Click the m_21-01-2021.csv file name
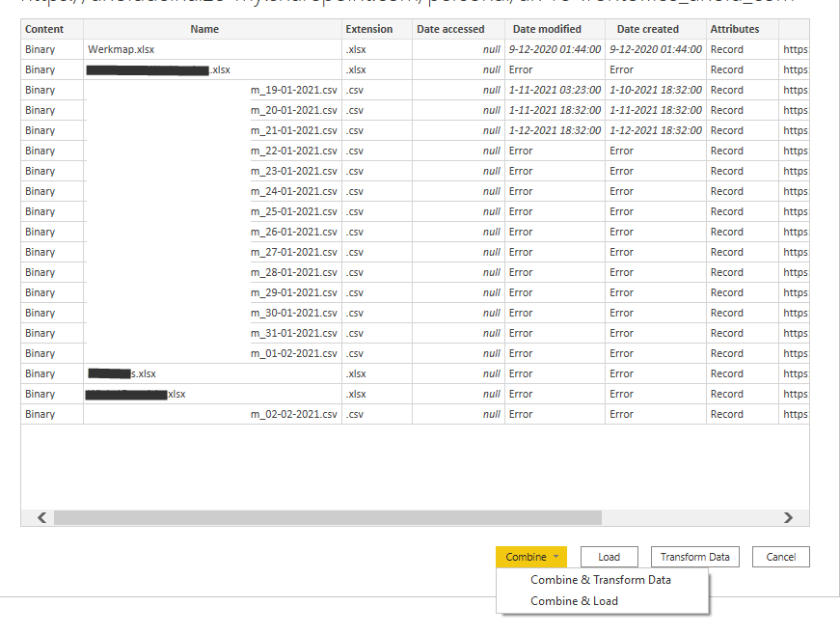The width and height of the screenshot is (840, 634). point(293,131)
